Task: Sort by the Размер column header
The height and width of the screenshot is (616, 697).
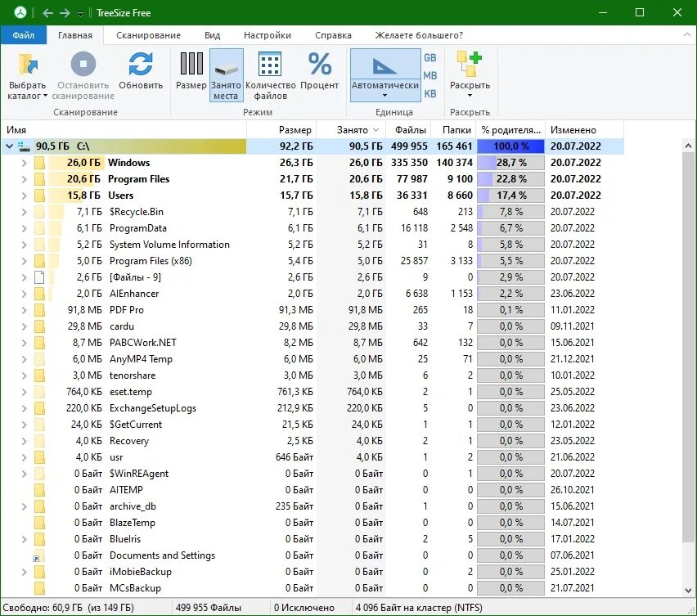Action: (281, 130)
